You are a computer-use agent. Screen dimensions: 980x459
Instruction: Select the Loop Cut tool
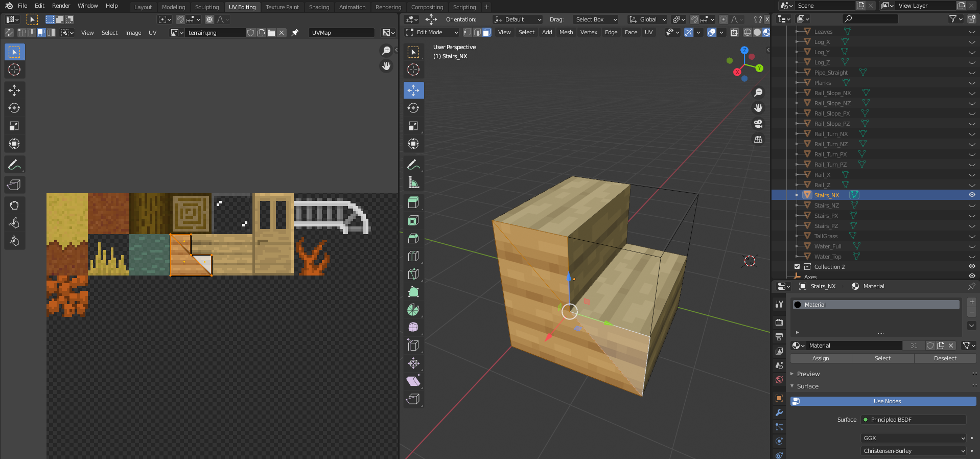(413, 257)
